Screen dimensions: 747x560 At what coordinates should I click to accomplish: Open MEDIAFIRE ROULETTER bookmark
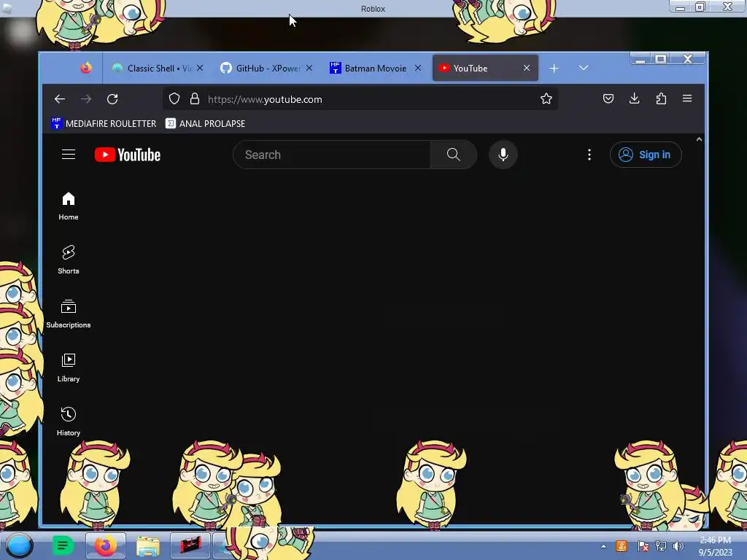point(104,123)
